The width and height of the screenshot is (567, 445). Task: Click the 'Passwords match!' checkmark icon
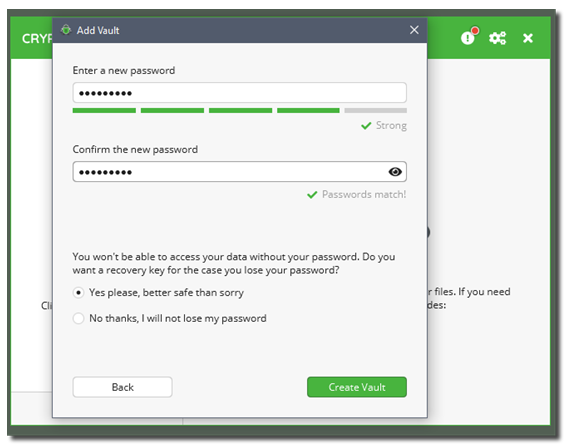[x=312, y=195]
